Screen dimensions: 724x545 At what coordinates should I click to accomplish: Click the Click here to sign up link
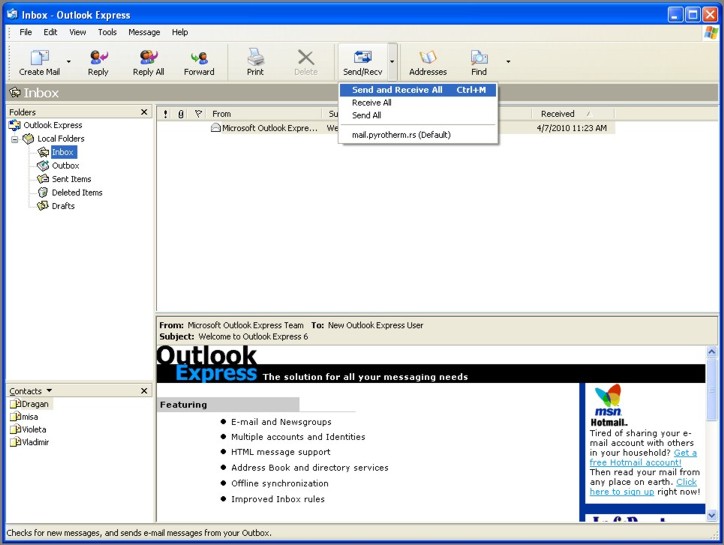click(643, 487)
